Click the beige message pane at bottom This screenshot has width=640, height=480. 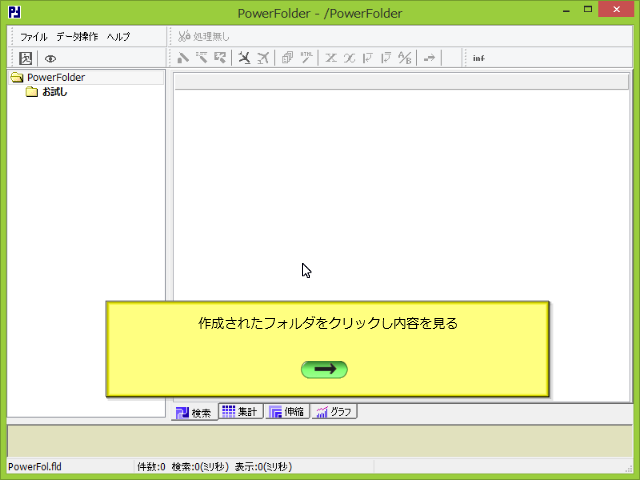[x=320, y=441]
